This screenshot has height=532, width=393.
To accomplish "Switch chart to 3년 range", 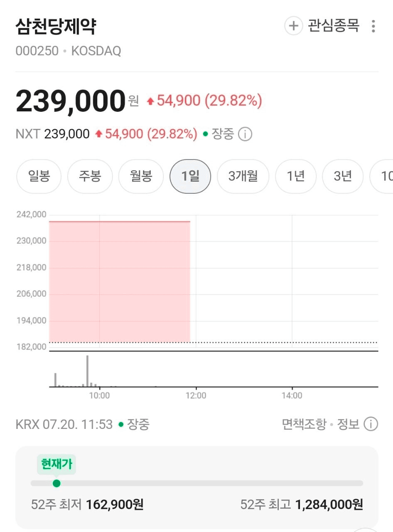I will (343, 176).
